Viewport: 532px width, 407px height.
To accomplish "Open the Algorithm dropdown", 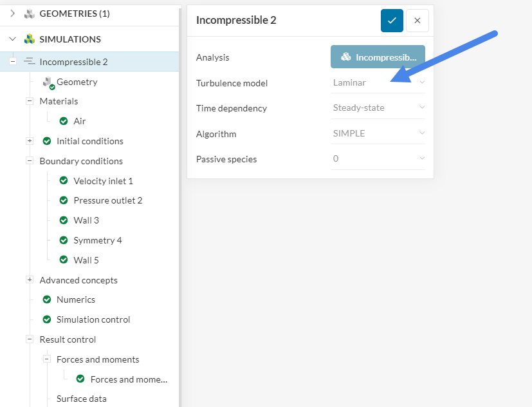I will coord(378,133).
